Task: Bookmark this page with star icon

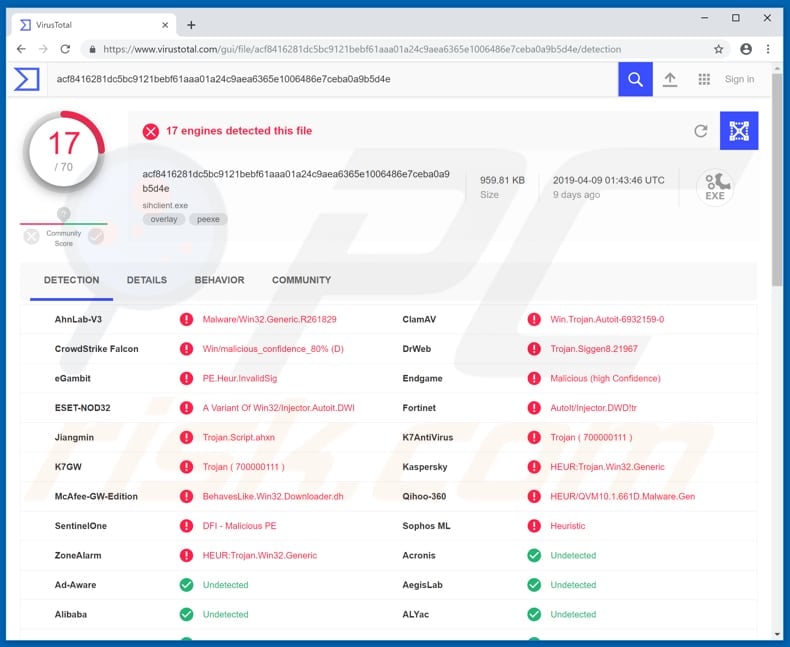Action: click(718, 49)
